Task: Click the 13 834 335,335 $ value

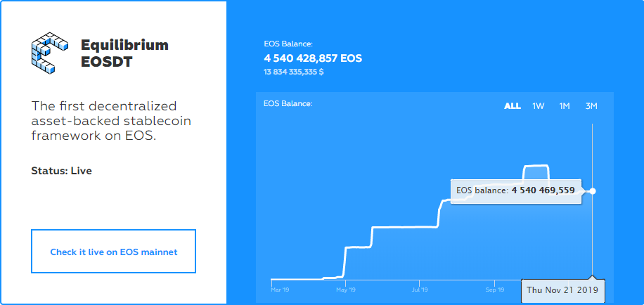Action: click(294, 72)
